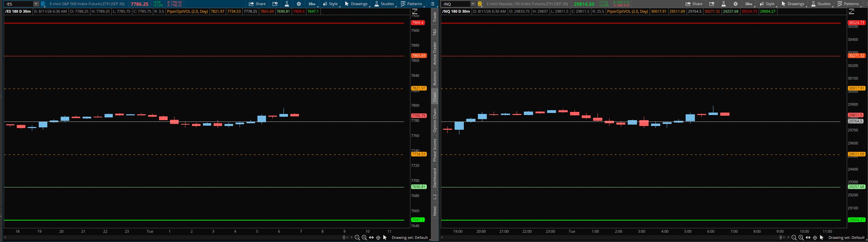Open /NQ chart settings gear

[735, 4]
